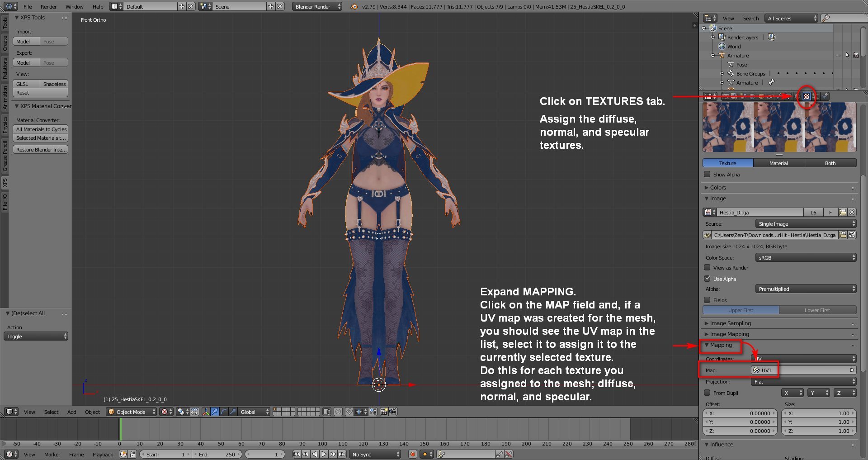Viewport: 868px width, 460px height.
Task: Play the animation in reverse
Action: pos(315,454)
